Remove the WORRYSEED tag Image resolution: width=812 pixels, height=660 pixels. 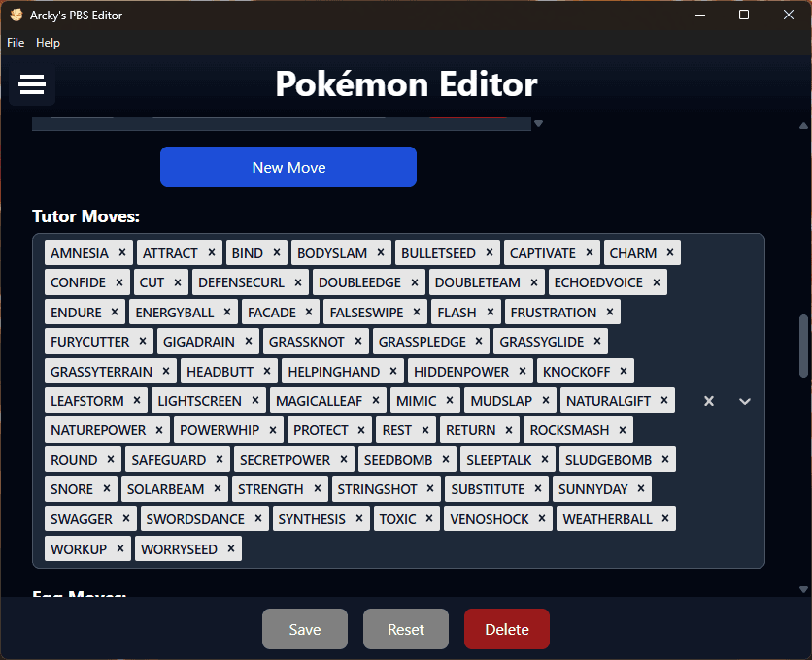point(231,549)
